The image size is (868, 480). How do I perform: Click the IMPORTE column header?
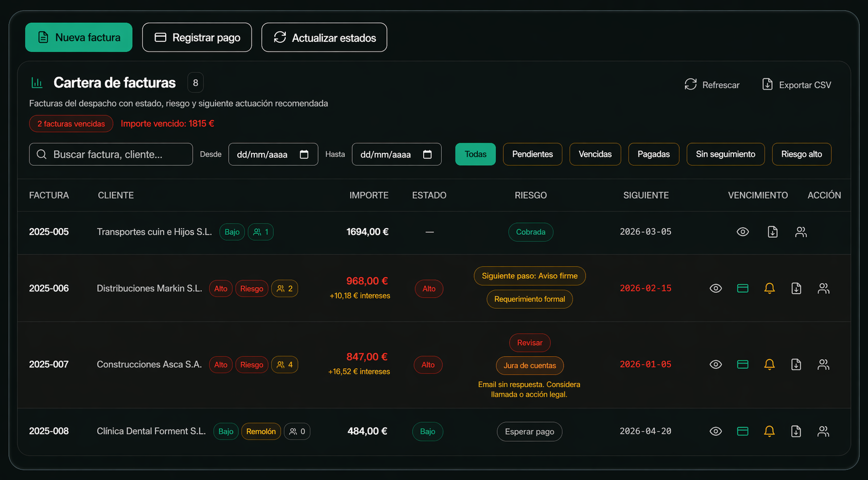[x=369, y=195]
